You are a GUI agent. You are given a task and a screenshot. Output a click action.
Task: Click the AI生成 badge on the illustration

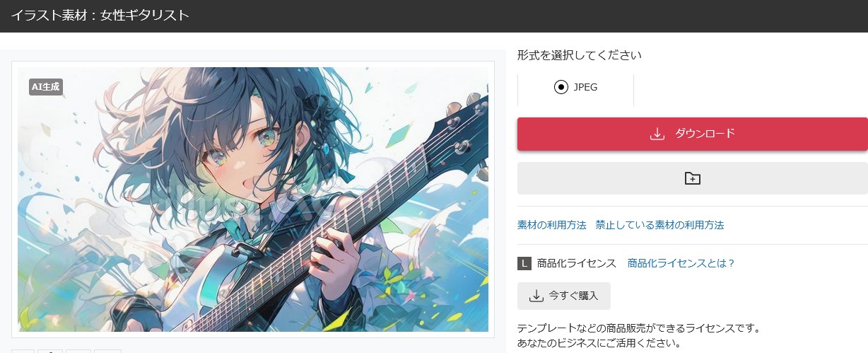point(46,87)
